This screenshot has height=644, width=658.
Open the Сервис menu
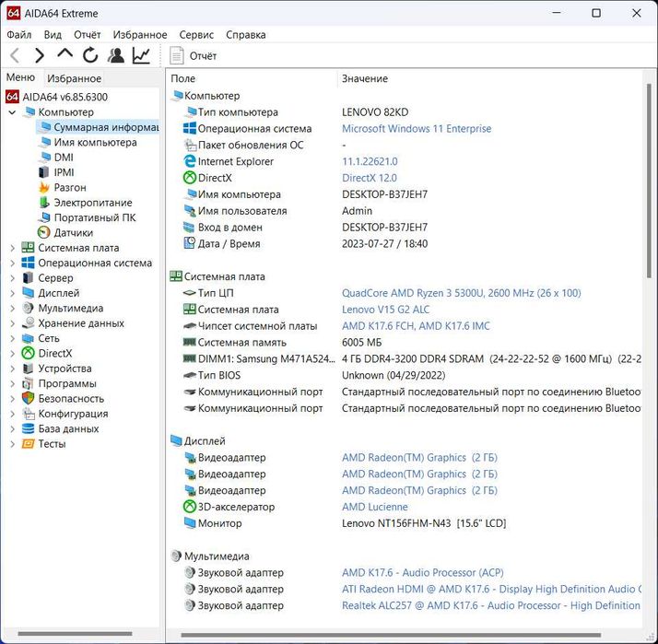196,35
